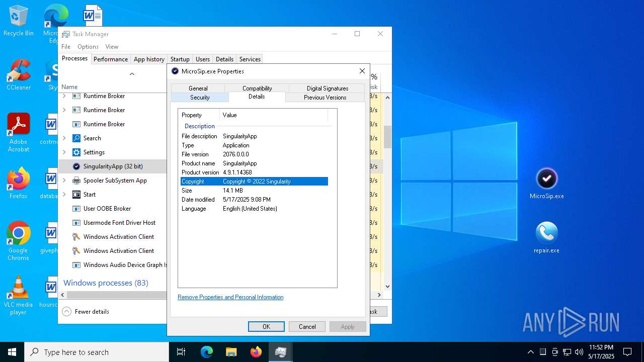
Task: Switch to the Services tab
Action: (x=250, y=59)
